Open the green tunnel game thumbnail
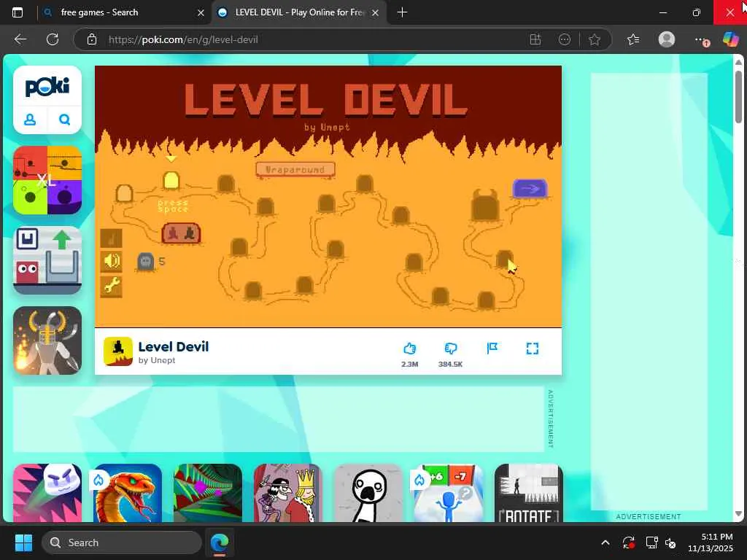This screenshot has width=747, height=560. pos(208,493)
